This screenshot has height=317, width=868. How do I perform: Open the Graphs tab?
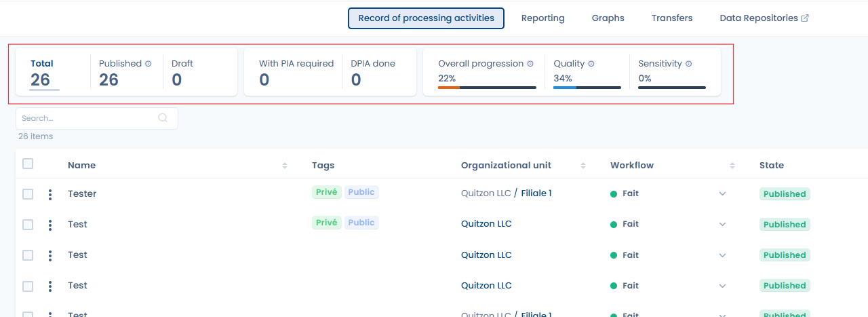[608, 18]
